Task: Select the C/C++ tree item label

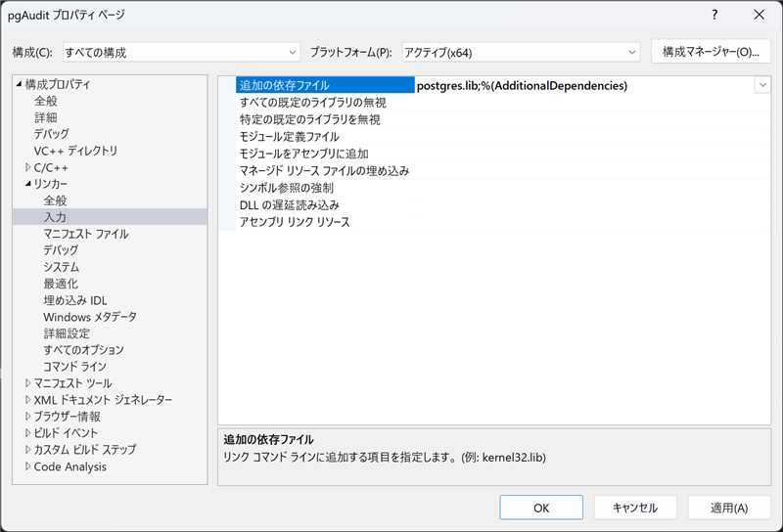Action: [51, 167]
